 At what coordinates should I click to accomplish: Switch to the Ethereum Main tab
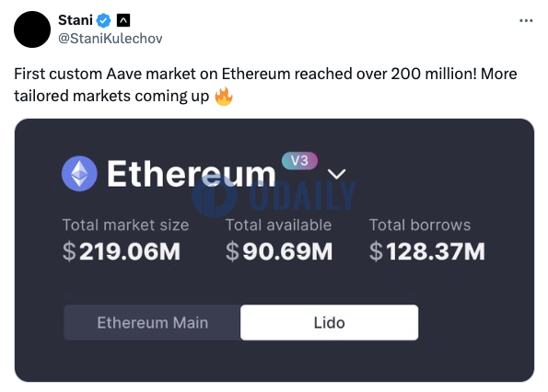152,323
